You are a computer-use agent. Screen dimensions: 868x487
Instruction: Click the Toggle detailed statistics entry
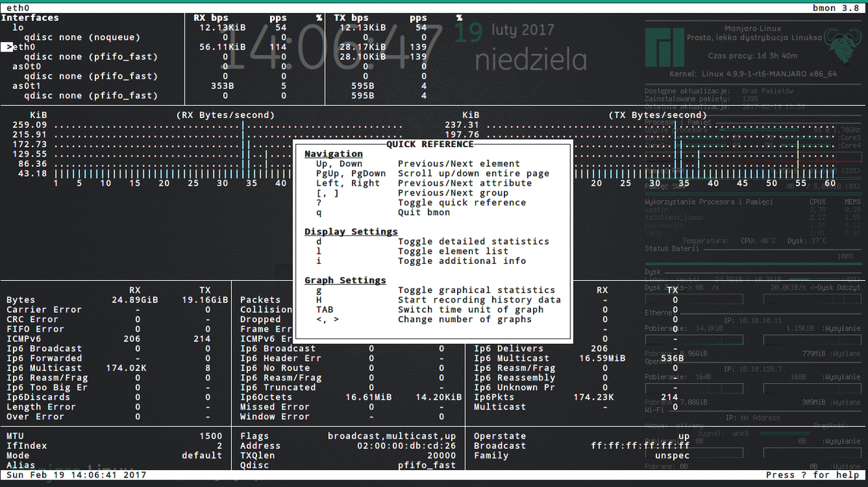click(473, 241)
